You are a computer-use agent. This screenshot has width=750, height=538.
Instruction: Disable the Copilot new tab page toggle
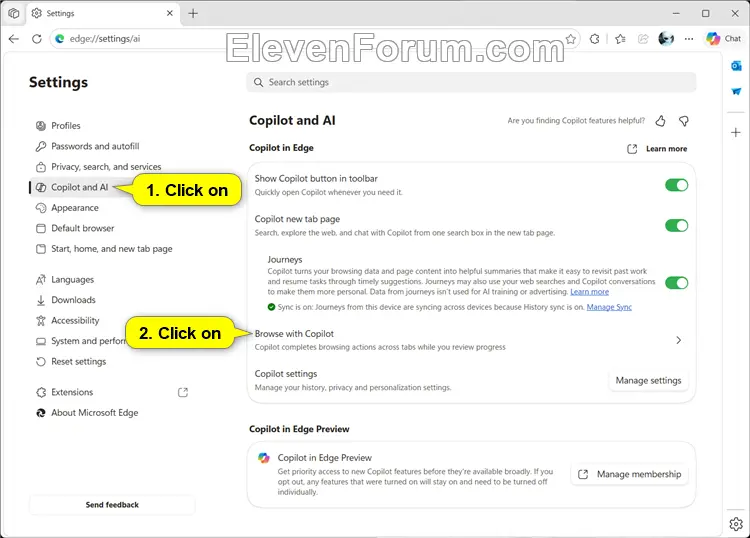(x=676, y=225)
